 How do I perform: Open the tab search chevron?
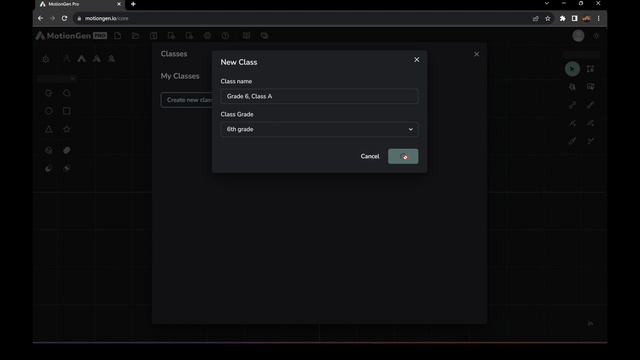(x=547, y=3)
